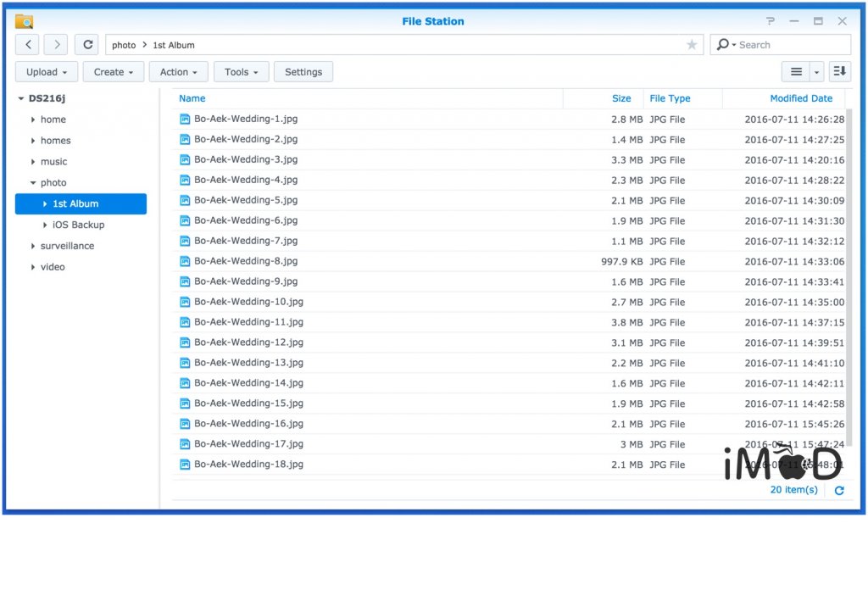
Task: Open the Action menu
Action: click(178, 71)
